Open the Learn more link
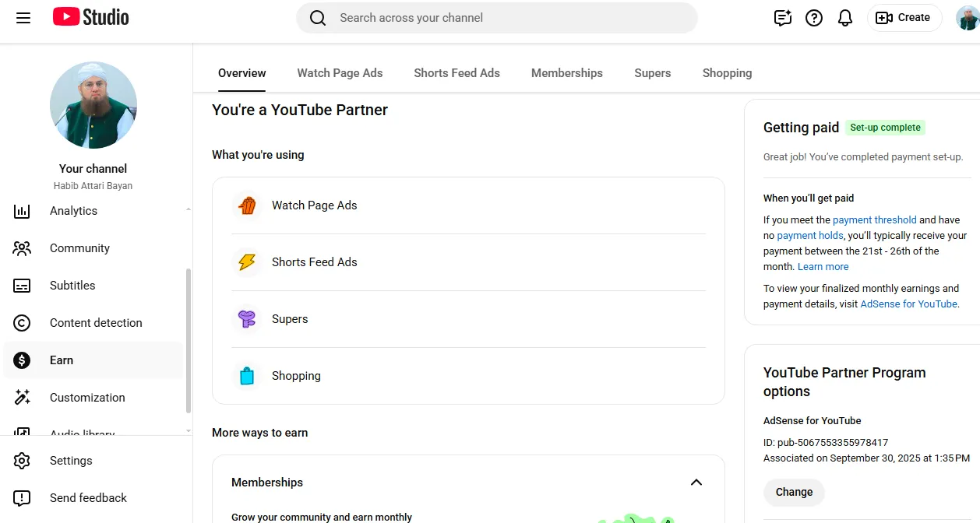This screenshot has height=523, width=980. click(x=823, y=267)
